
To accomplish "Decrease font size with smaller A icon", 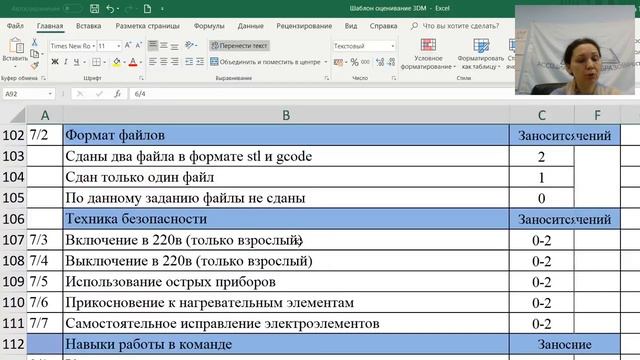I will 138,45.
